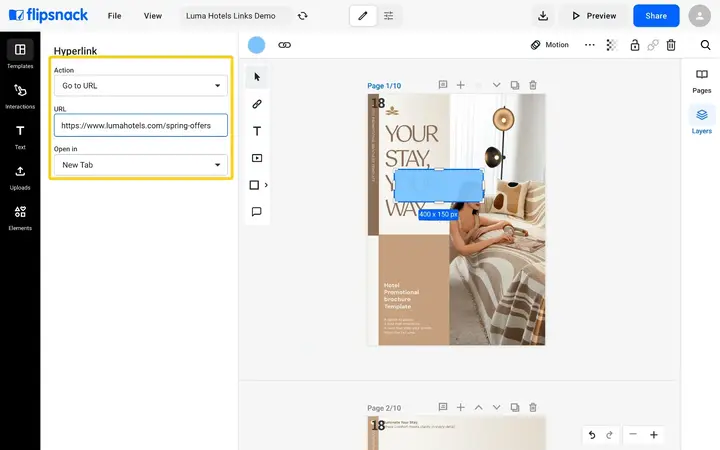Zoom in with the plus button
The width and height of the screenshot is (720, 450).
653,434
